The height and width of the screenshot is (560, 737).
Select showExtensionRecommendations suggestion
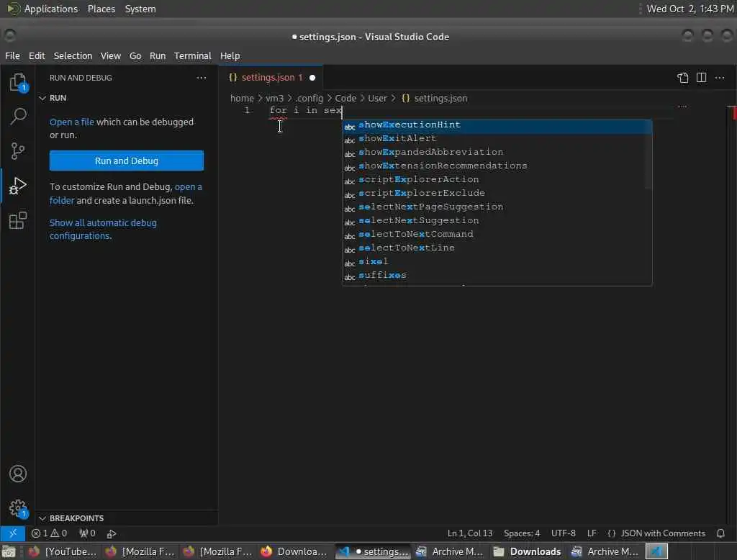[497, 166]
